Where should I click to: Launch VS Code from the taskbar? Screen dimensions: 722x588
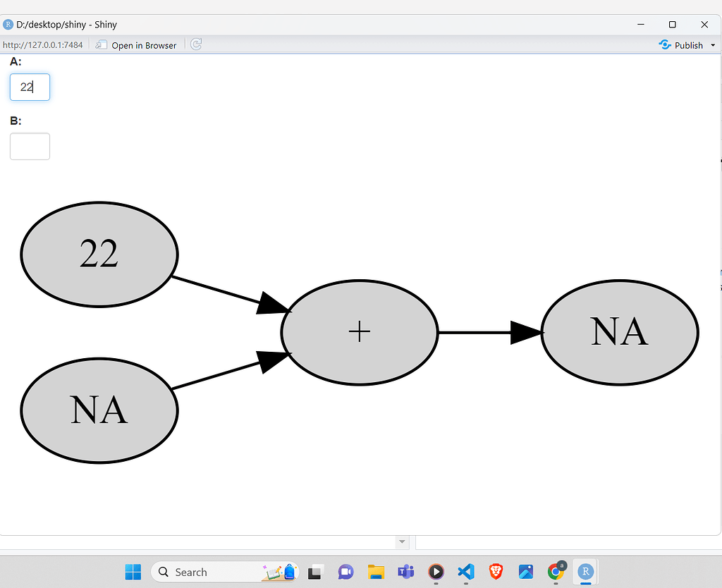pos(466,572)
